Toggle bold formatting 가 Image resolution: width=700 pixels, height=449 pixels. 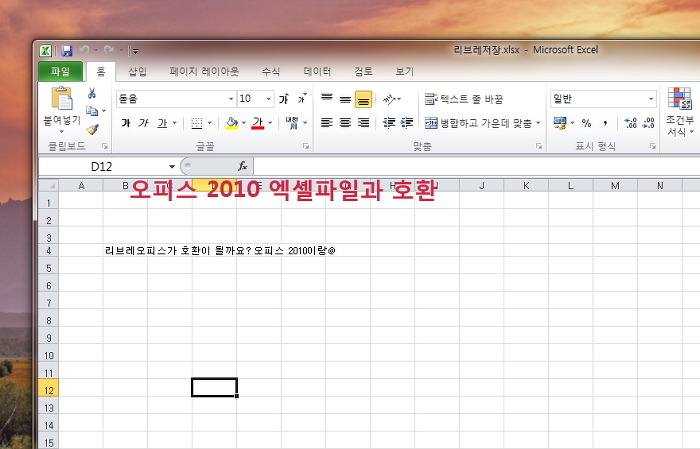[x=126, y=123]
